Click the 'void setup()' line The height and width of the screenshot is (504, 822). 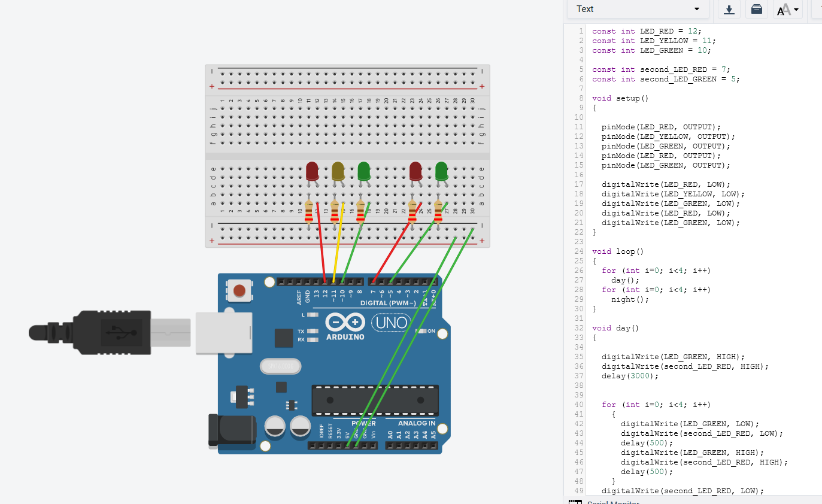point(620,98)
